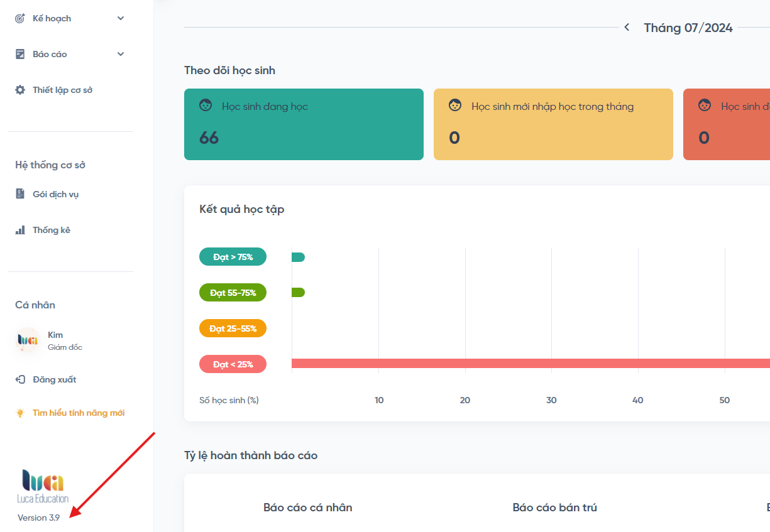The image size is (770, 532).
Task: Click the Gói dịch vụ document icon
Action: 20,195
